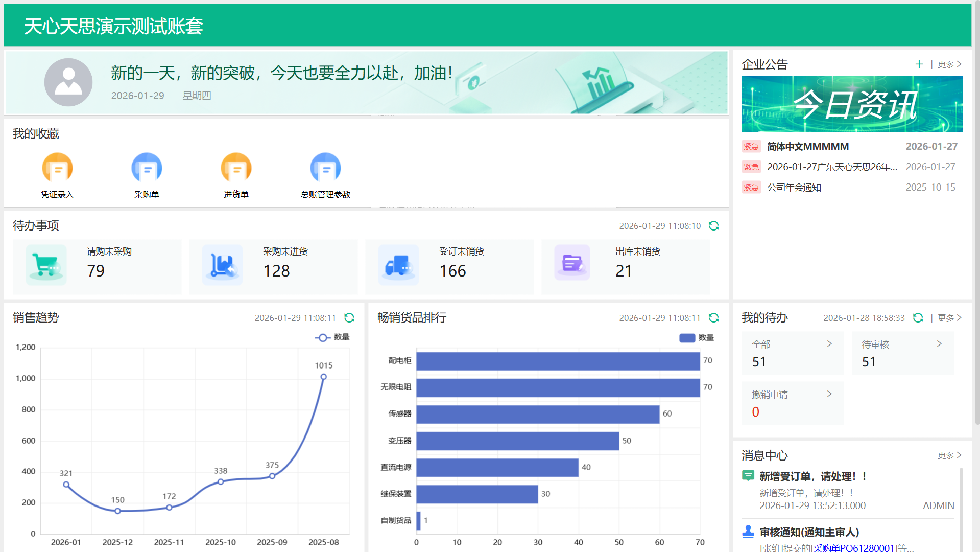Open the 采购单 favorite shortcut icon

(147, 168)
